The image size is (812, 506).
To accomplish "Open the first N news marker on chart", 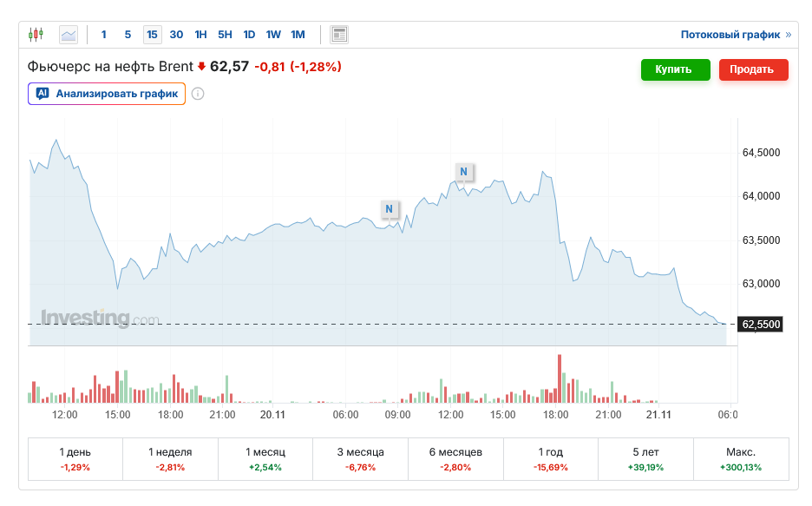I will [389, 208].
